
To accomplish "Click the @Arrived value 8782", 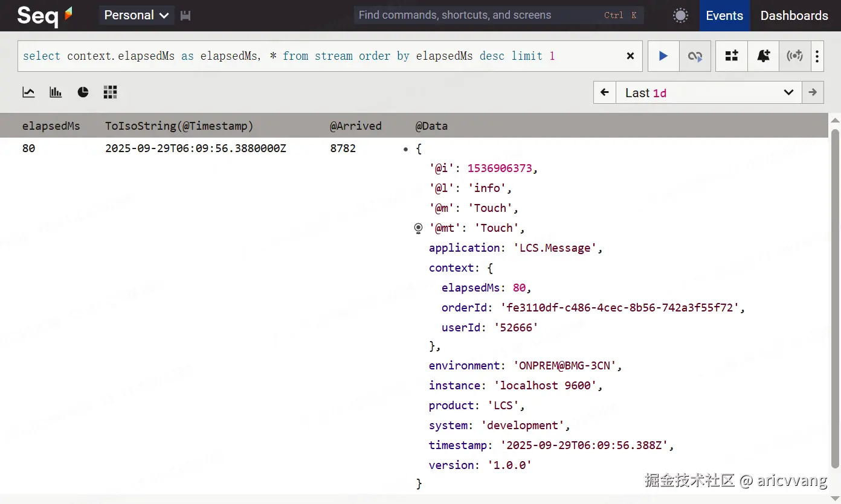I will pos(343,148).
